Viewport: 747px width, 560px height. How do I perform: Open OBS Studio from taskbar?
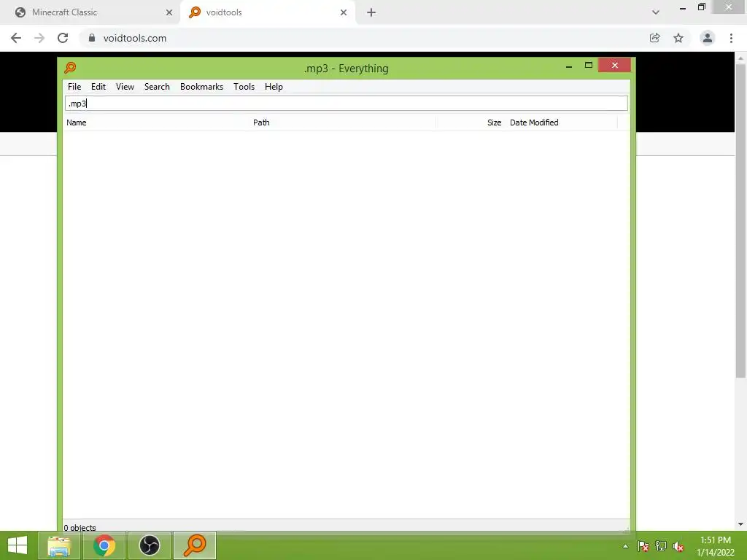coord(150,545)
